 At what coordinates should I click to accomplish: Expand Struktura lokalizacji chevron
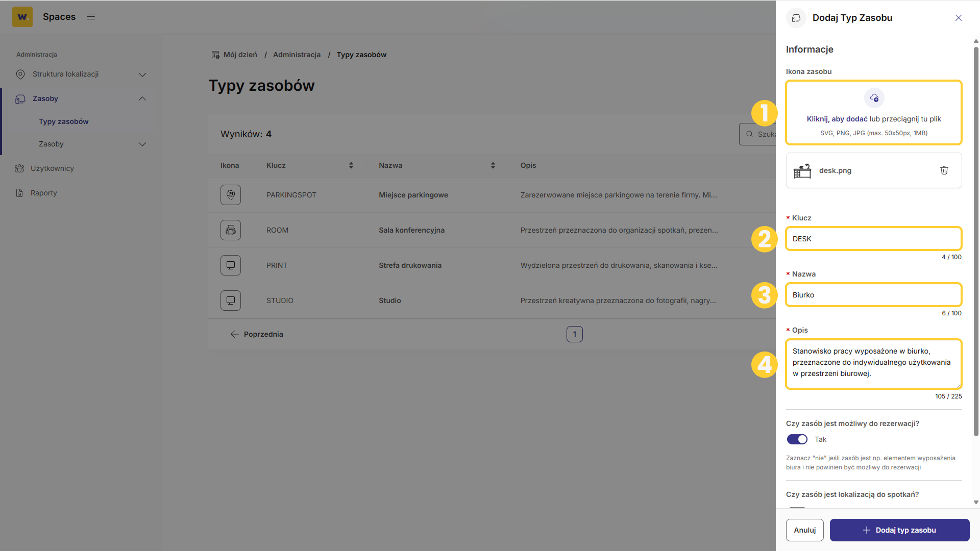pos(142,74)
